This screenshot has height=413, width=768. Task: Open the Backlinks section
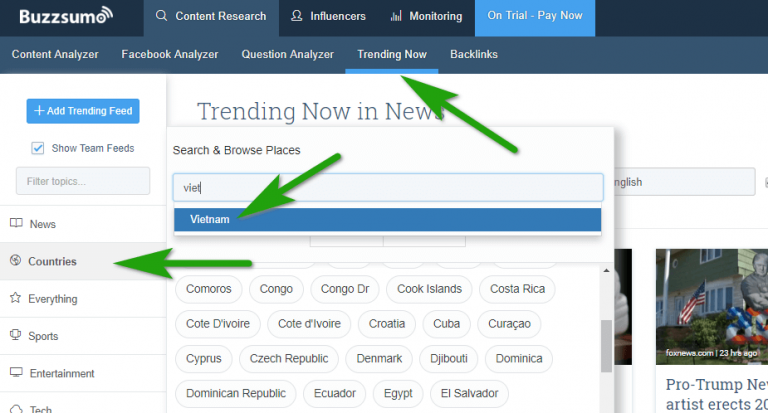[x=474, y=54]
